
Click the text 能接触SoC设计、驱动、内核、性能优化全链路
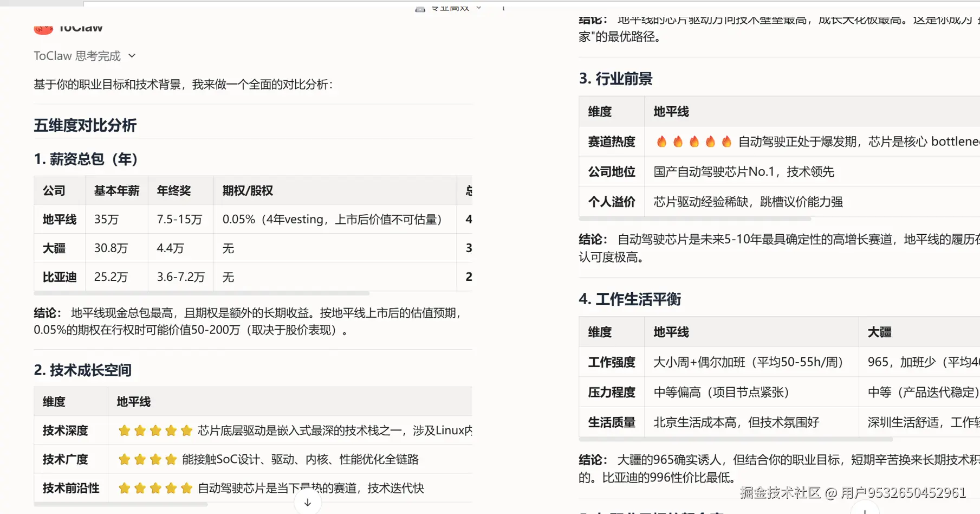(300, 460)
